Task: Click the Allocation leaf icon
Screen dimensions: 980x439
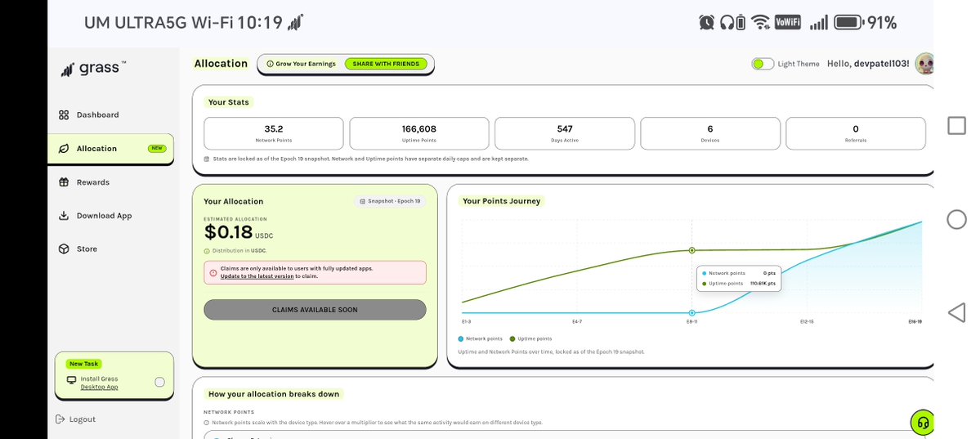Action: (64, 149)
